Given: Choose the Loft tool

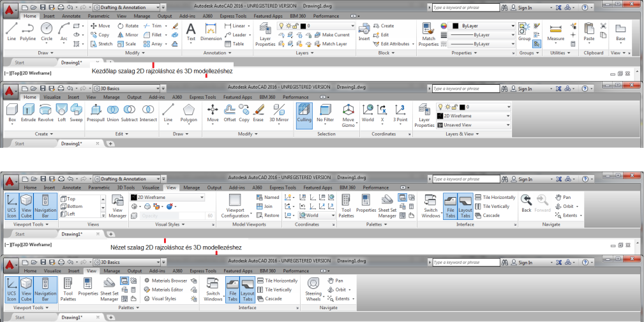Looking at the screenshot, I should click(62, 114).
